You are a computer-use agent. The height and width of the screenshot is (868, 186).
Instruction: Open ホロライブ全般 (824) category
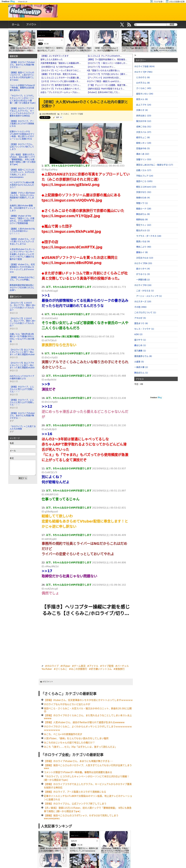[144, 66]
